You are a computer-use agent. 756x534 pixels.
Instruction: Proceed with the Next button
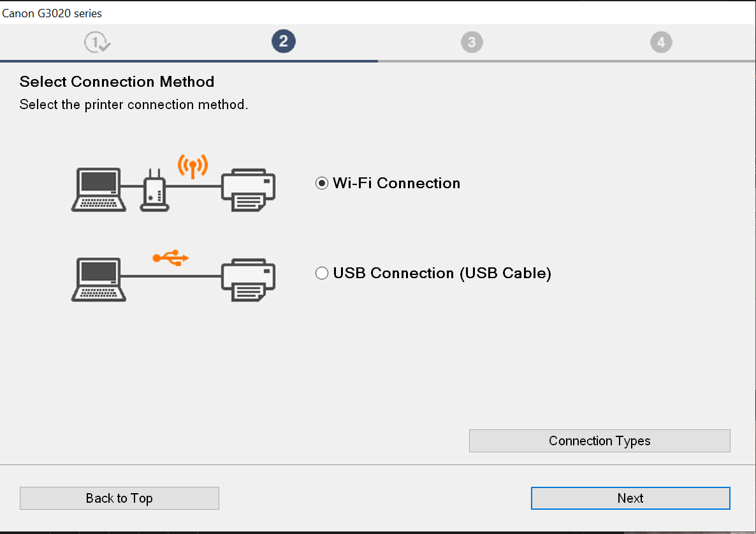pos(630,498)
